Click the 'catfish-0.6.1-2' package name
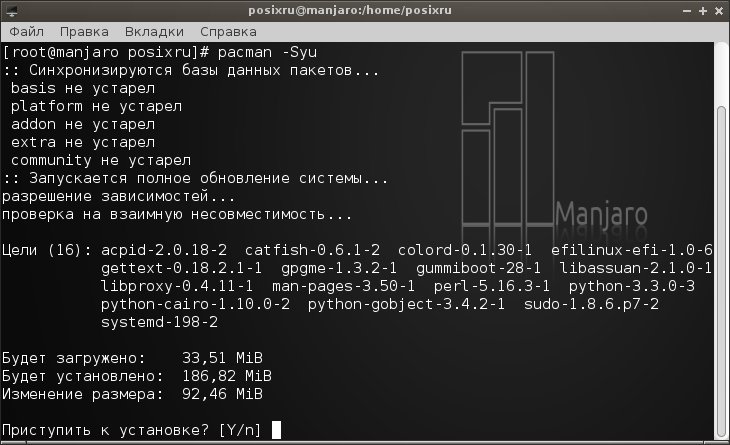Screen dimensions: 730x445 click(312, 250)
